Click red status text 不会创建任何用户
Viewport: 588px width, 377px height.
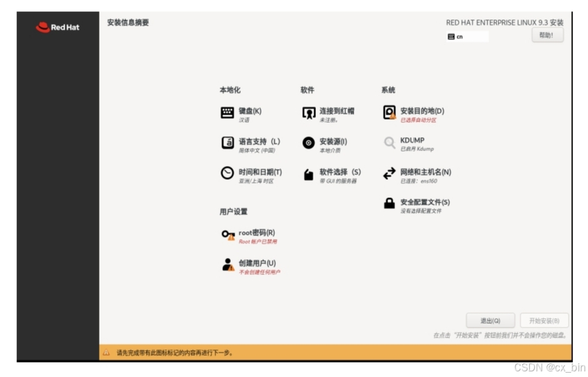pyautogui.click(x=260, y=272)
